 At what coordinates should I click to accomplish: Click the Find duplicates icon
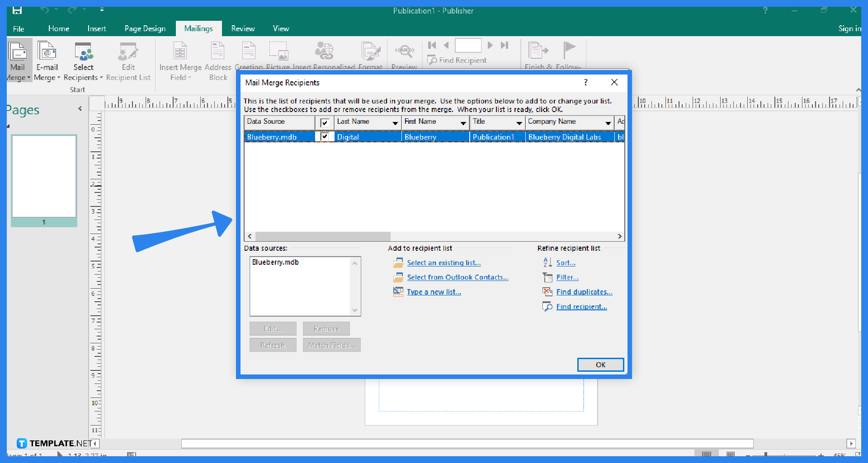(548, 292)
